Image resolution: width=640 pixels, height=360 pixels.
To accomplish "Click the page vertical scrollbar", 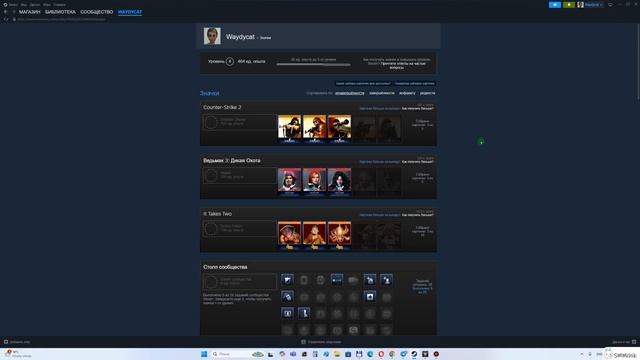I will pyautogui.click(x=638, y=61).
